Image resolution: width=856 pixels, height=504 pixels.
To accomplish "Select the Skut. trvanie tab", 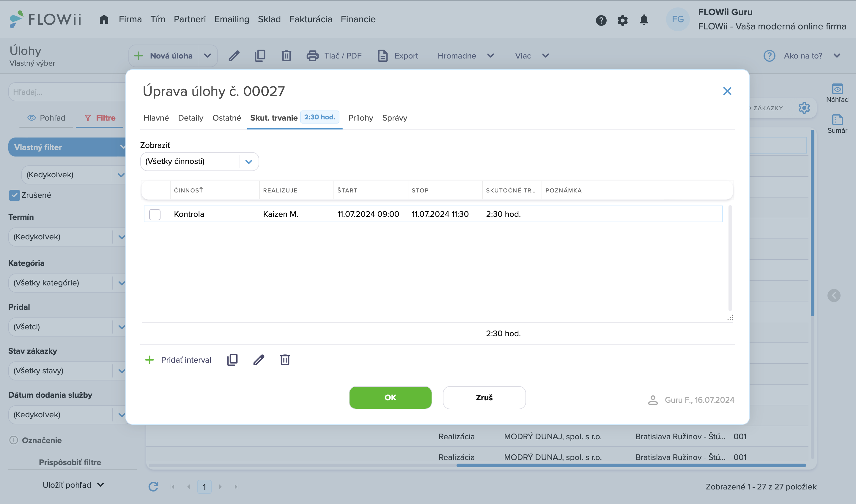I will [x=294, y=118].
